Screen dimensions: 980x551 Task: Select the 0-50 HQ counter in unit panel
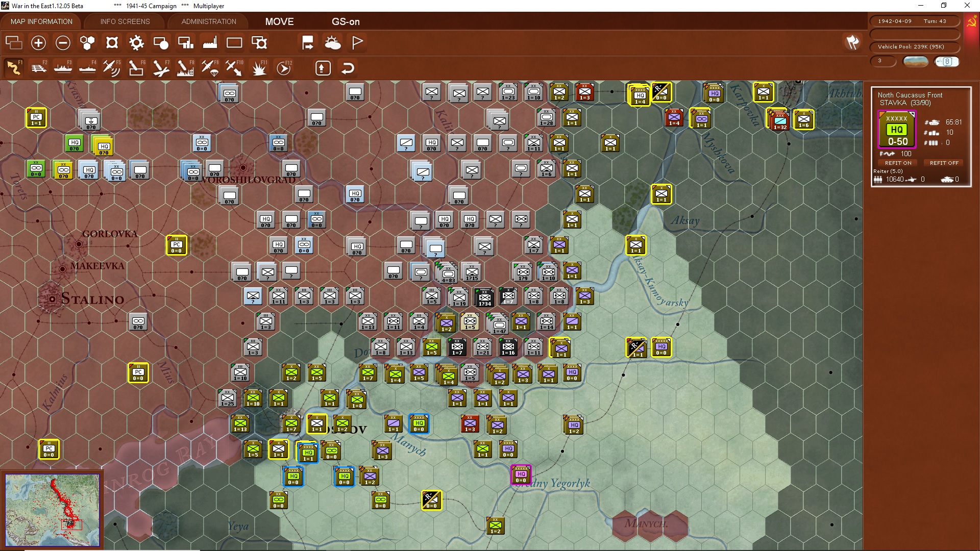click(x=897, y=130)
